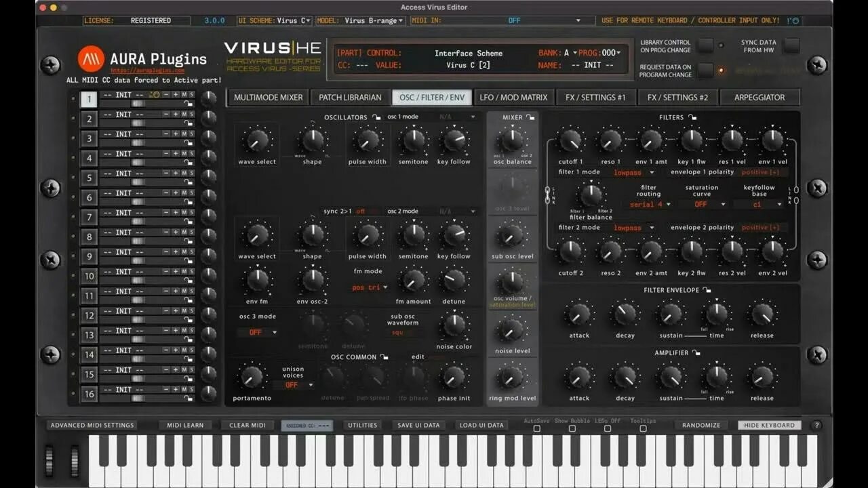Viewport: 868px width, 488px height.
Task: Open the UTILITIES button
Action: pyautogui.click(x=362, y=425)
